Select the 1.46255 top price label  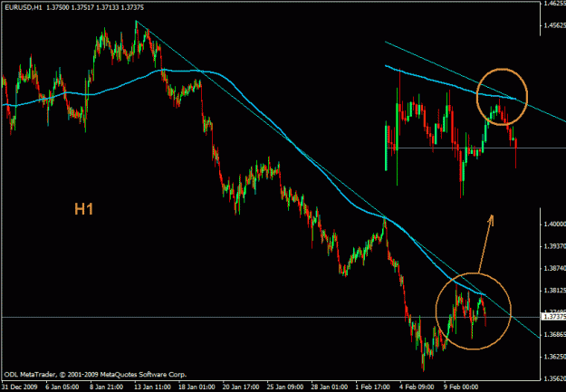click(x=554, y=4)
